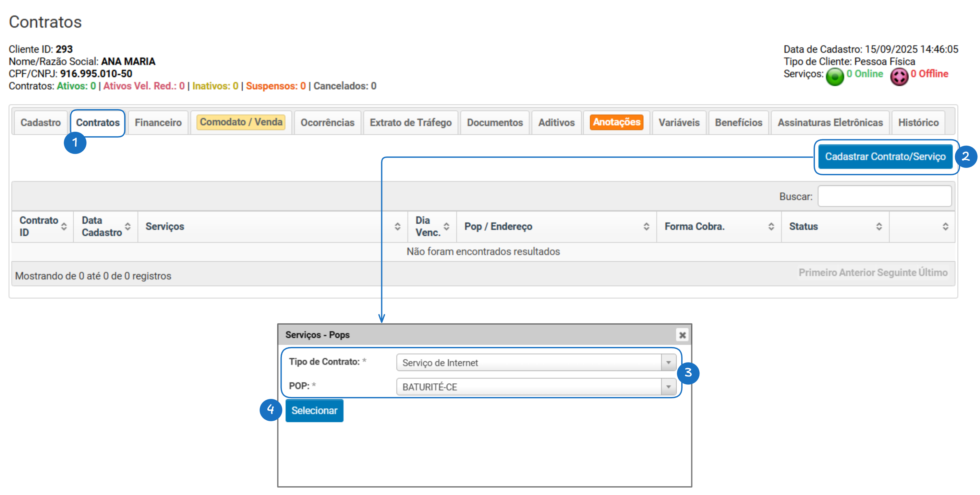Switch to the Financeiro tab

(x=158, y=123)
